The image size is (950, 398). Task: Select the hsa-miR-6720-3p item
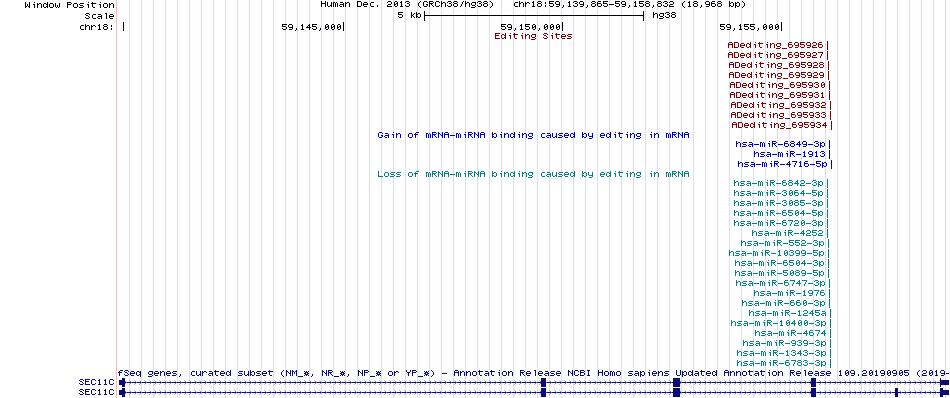[x=779, y=223]
